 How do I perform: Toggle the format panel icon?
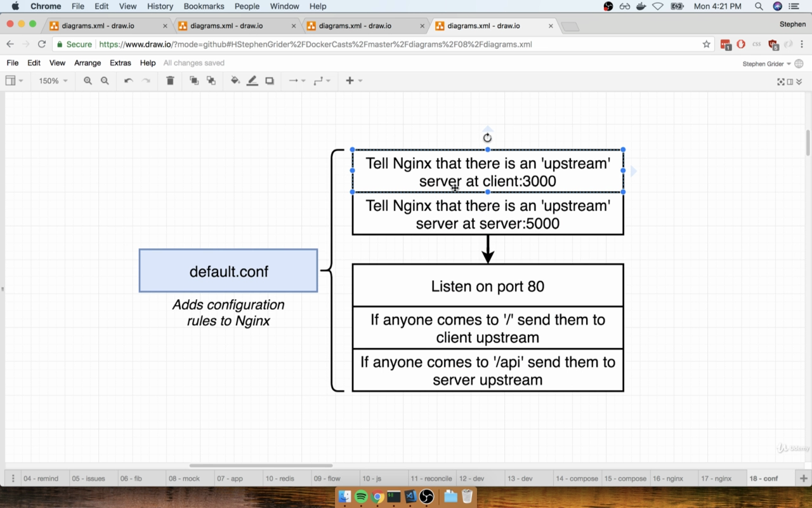(x=790, y=81)
